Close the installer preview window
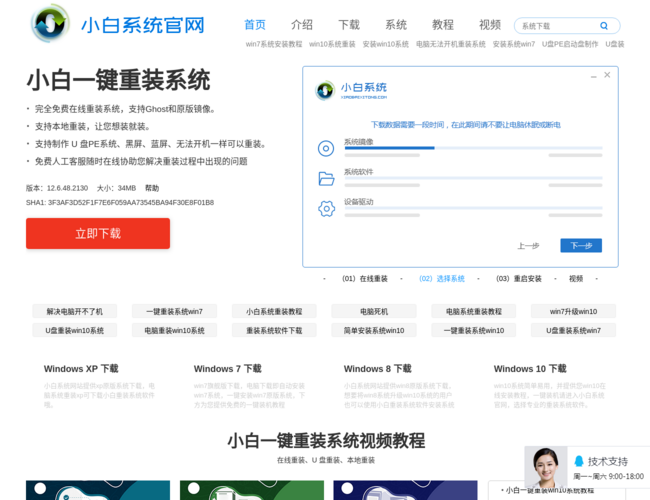 (607, 75)
